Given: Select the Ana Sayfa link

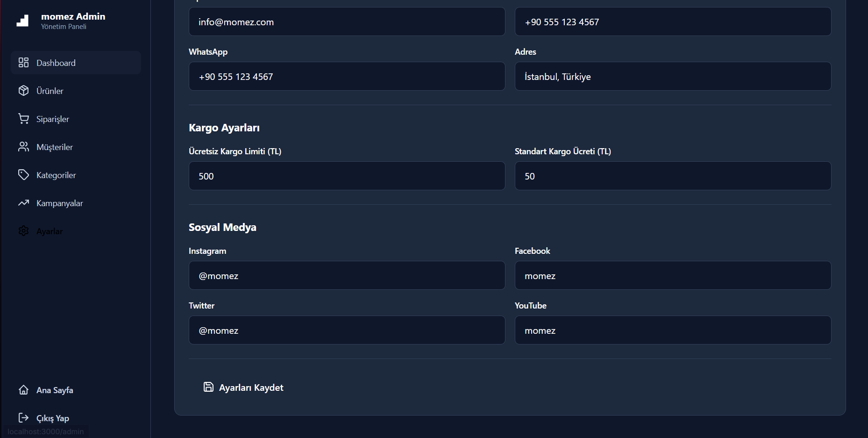Looking at the screenshot, I should tap(55, 390).
